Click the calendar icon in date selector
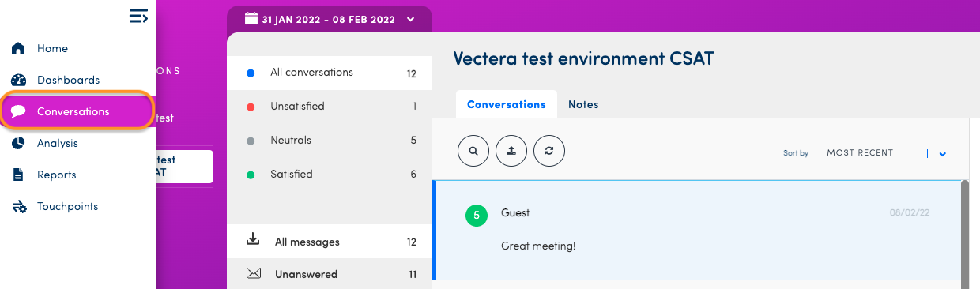 coord(251,19)
